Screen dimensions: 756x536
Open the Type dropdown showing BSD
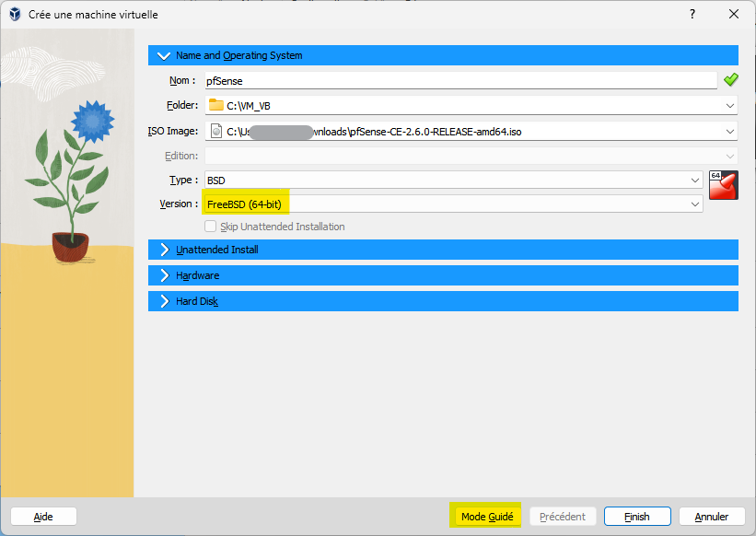coord(454,180)
